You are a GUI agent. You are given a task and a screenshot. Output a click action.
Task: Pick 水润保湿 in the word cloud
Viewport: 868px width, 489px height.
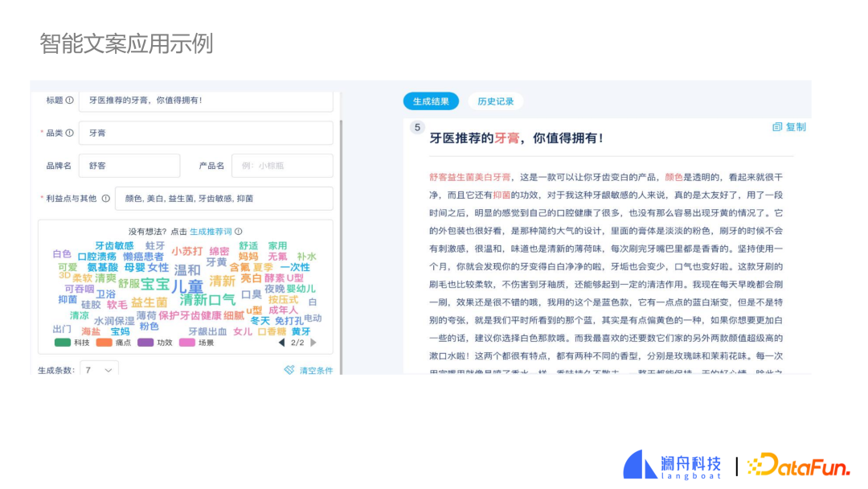tap(114, 321)
